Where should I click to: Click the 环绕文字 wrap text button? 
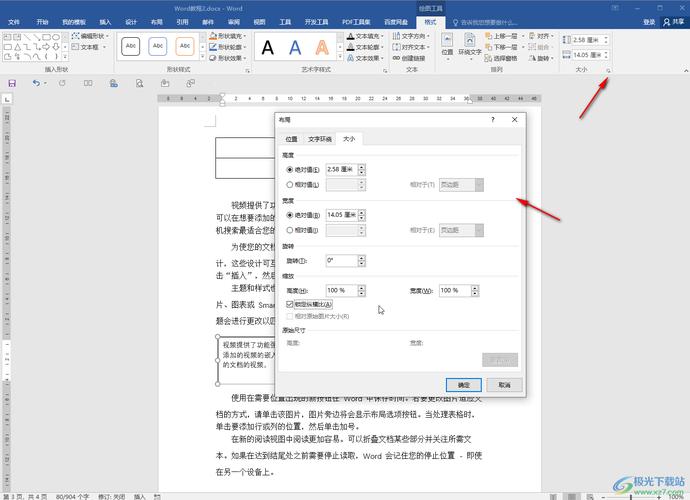pos(470,46)
